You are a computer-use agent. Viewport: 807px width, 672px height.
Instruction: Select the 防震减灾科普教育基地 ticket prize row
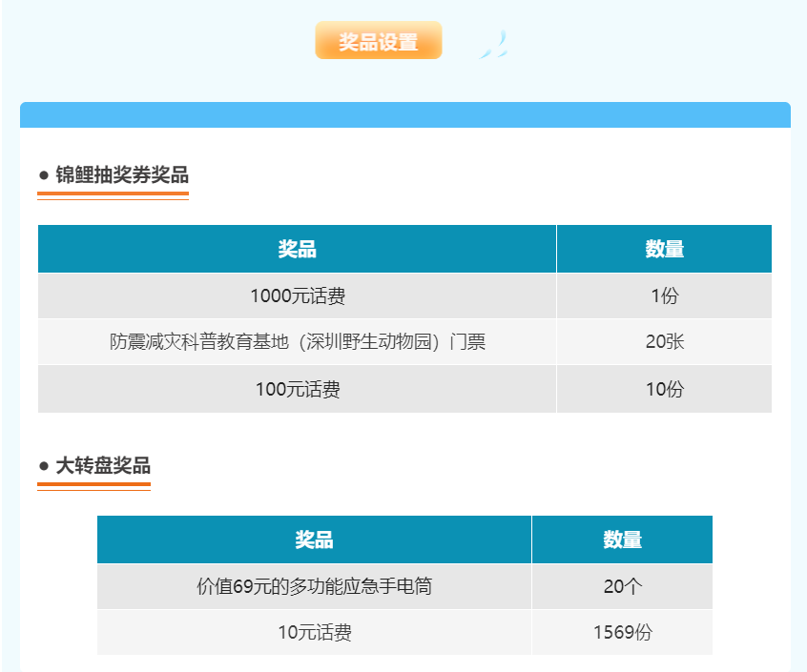pos(297,342)
